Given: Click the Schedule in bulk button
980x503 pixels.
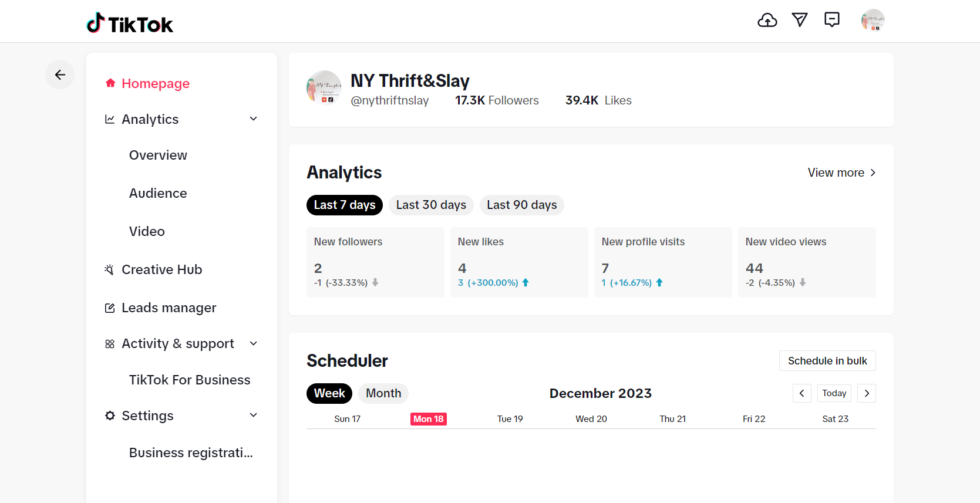Looking at the screenshot, I should [x=827, y=361].
